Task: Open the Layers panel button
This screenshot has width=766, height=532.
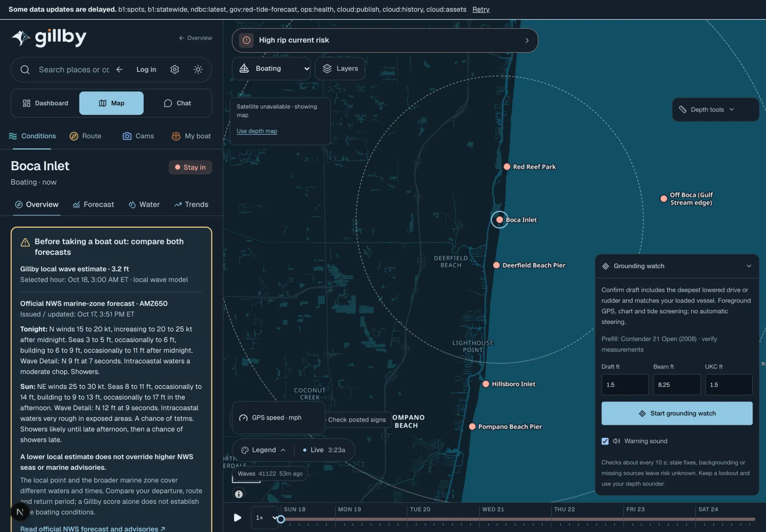Action: pyautogui.click(x=340, y=68)
